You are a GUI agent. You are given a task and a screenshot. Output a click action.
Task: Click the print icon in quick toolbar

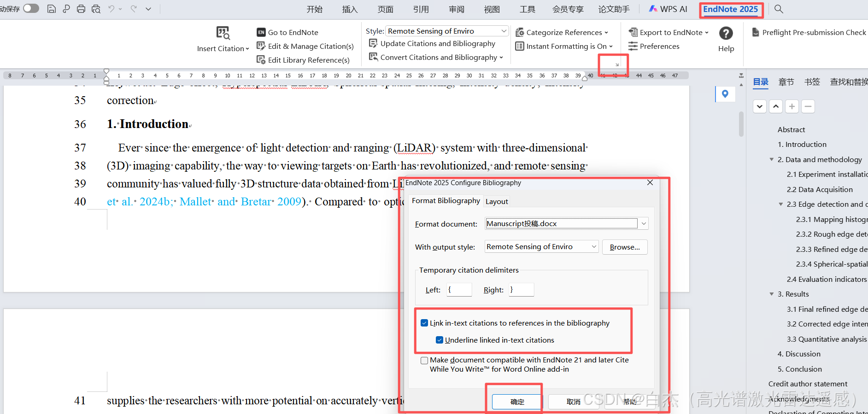[81, 9]
